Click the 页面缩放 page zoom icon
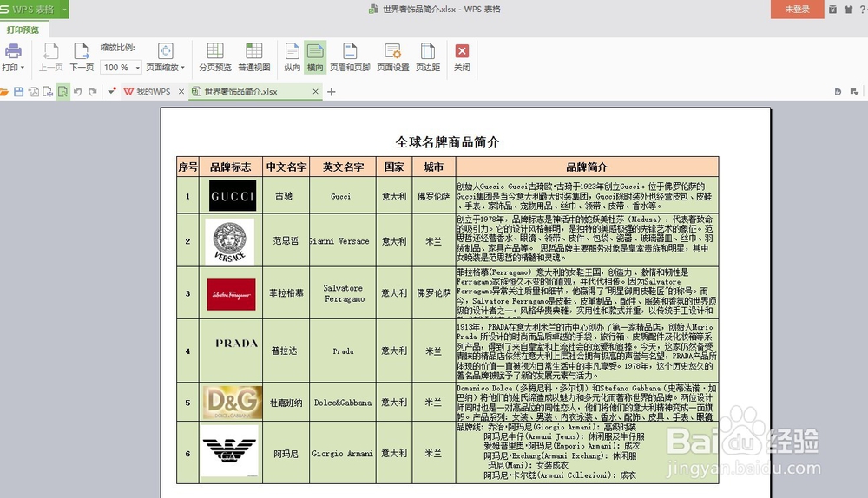Screen dimensions: 868x498 pyautogui.click(x=166, y=51)
